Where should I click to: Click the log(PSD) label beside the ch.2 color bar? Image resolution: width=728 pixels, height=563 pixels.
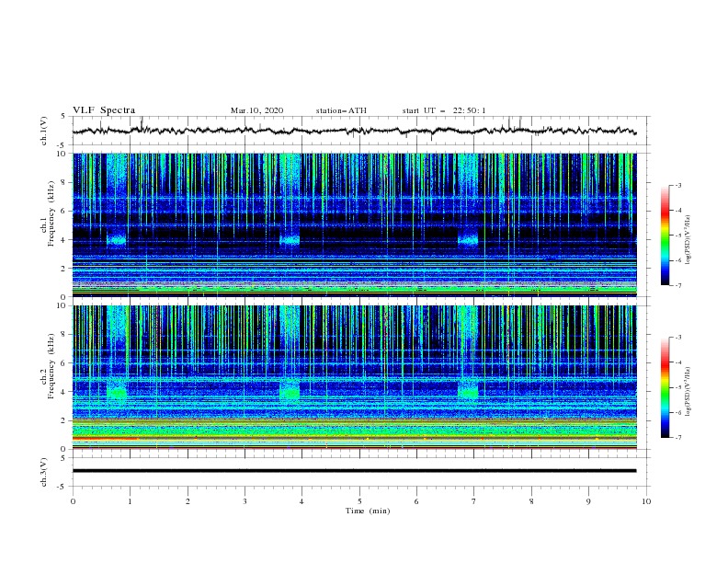pos(688,392)
